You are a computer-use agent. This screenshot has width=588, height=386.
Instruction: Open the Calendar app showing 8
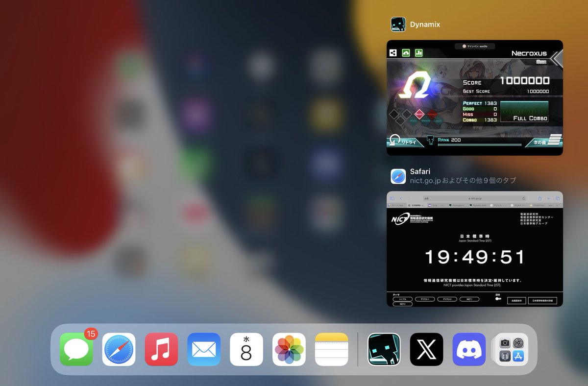click(246, 349)
